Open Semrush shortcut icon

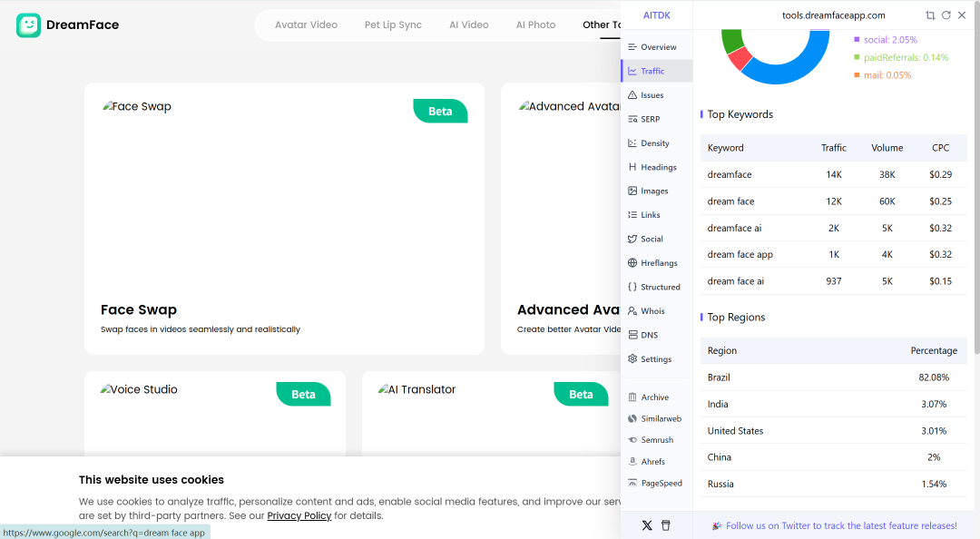click(632, 440)
